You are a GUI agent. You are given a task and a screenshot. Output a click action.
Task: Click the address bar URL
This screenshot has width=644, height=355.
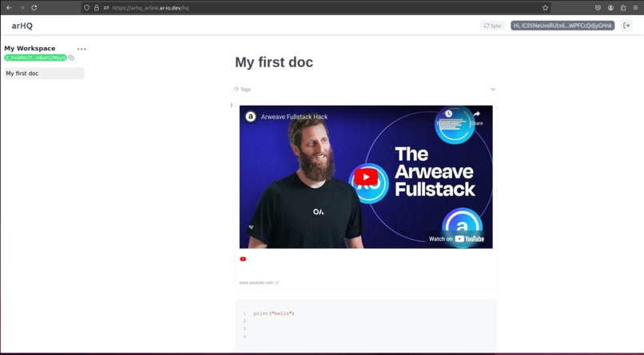click(150, 7)
